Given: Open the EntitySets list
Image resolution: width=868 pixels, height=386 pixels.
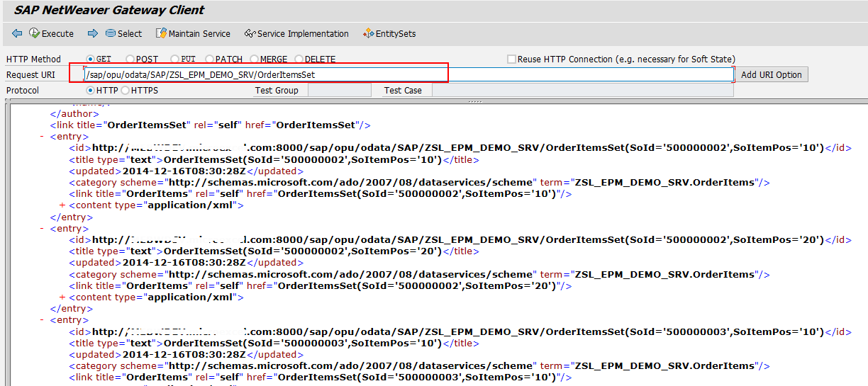Looking at the screenshot, I should [389, 33].
